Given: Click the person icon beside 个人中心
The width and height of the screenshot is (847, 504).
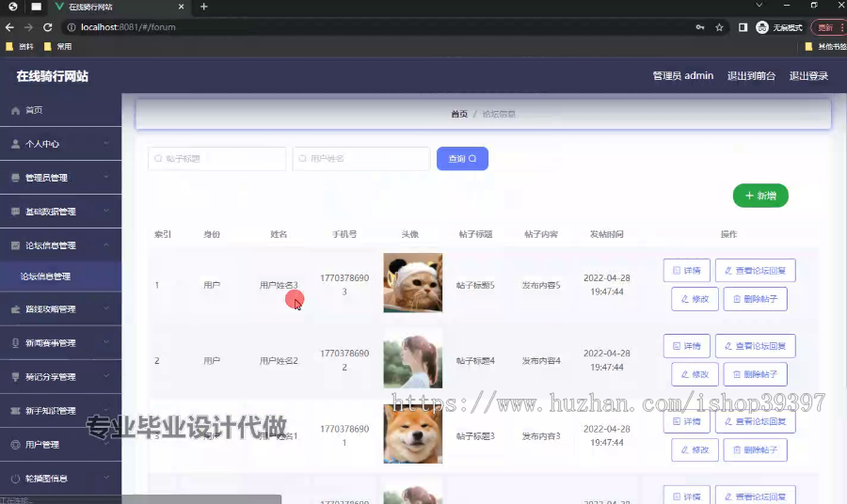Looking at the screenshot, I should [x=15, y=144].
